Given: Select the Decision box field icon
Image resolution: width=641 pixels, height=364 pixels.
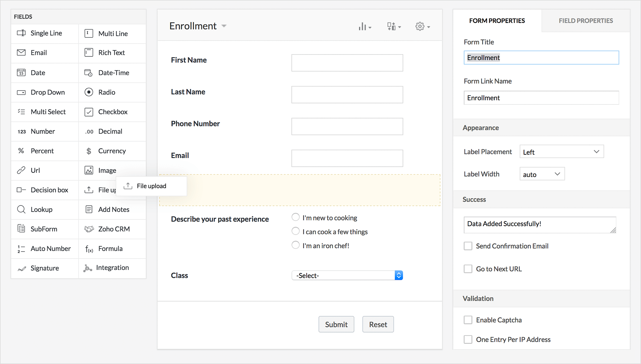Looking at the screenshot, I should [x=21, y=190].
